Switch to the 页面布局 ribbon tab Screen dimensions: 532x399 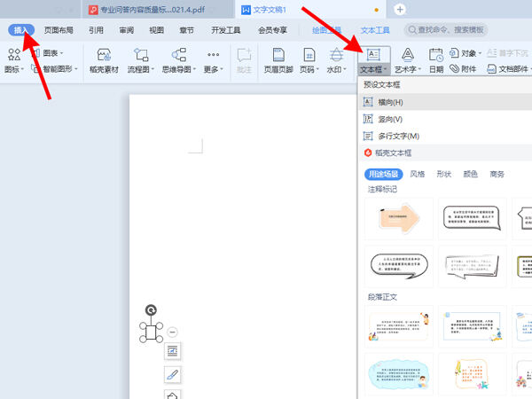(59, 29)
